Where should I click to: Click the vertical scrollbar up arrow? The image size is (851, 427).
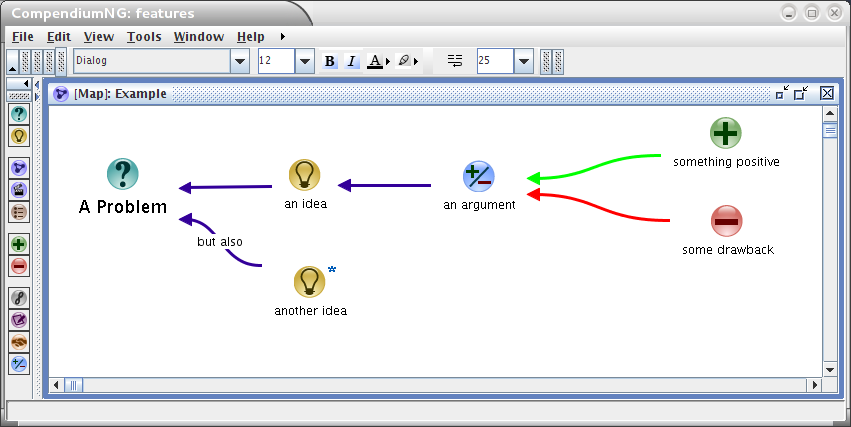830,114
